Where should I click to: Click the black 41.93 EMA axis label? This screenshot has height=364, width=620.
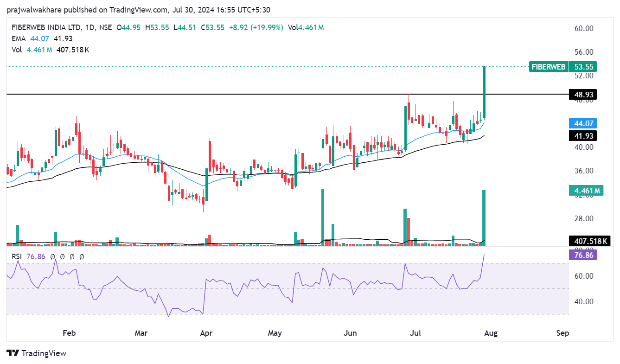[582, 136]
